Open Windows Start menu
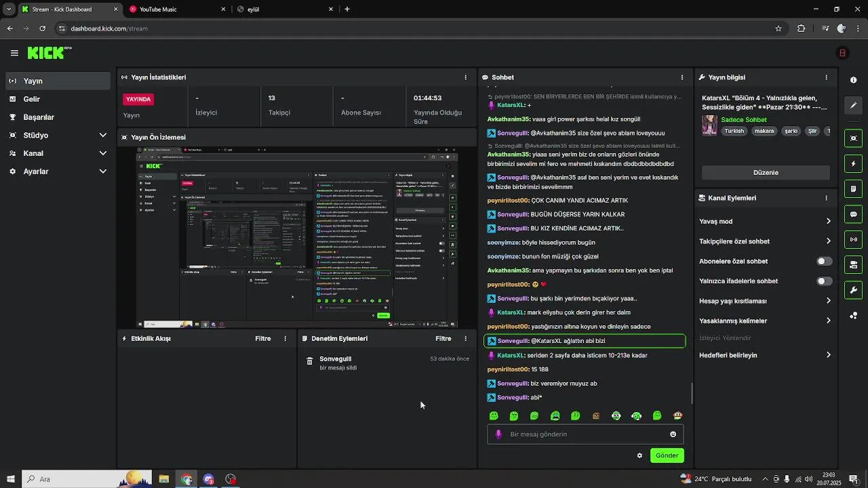Viewport: 868px width, 488px height. click(x=10, y=479)
